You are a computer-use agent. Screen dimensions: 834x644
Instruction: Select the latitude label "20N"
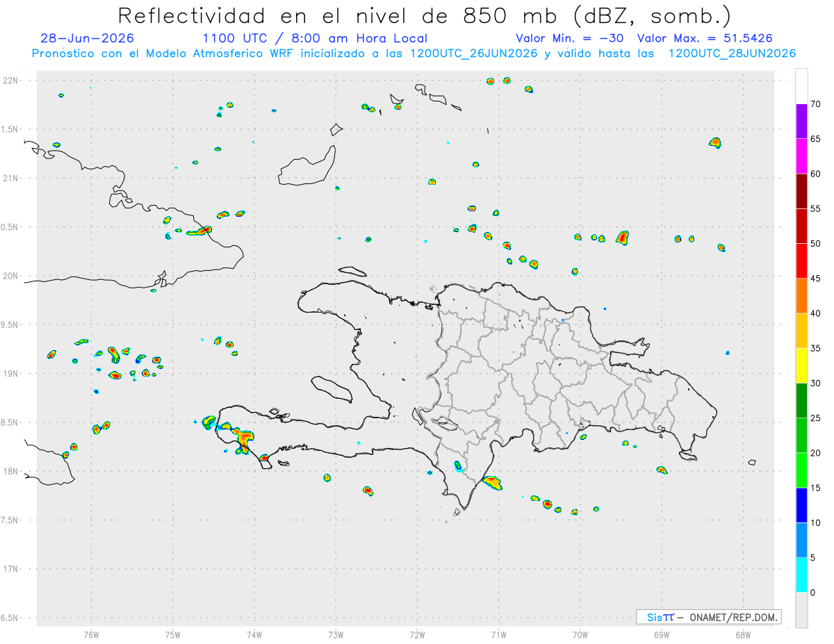pos(11,276)
